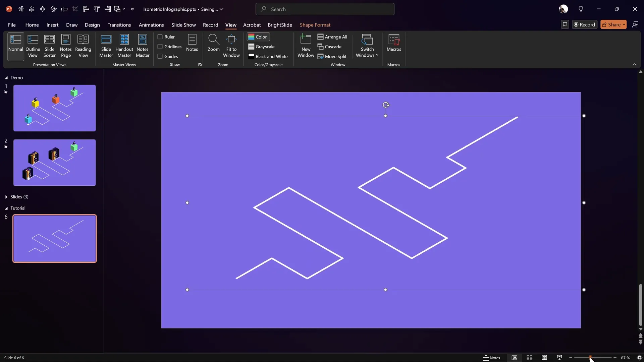
Task: Collapse the Demo slide section
Action: click(6, 78)
